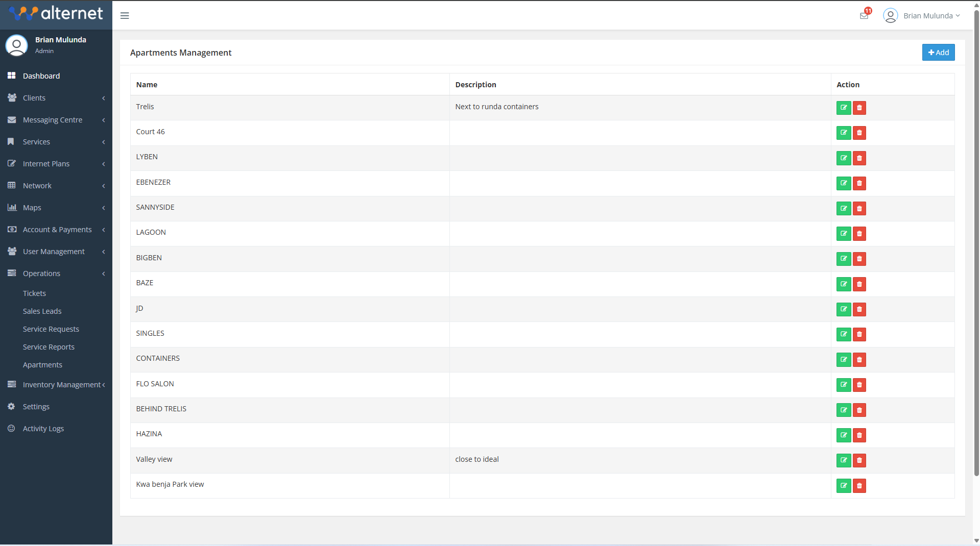Go to Service Requests page
980x546 pixels.
(51, 329)
